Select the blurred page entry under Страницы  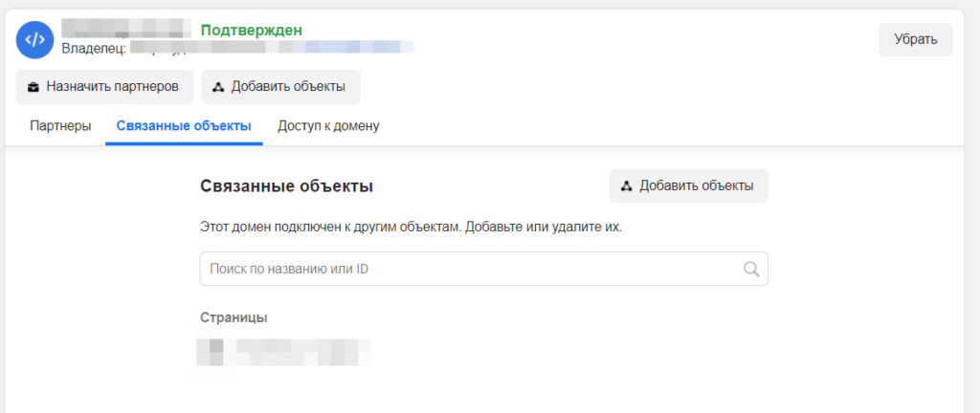284,352
